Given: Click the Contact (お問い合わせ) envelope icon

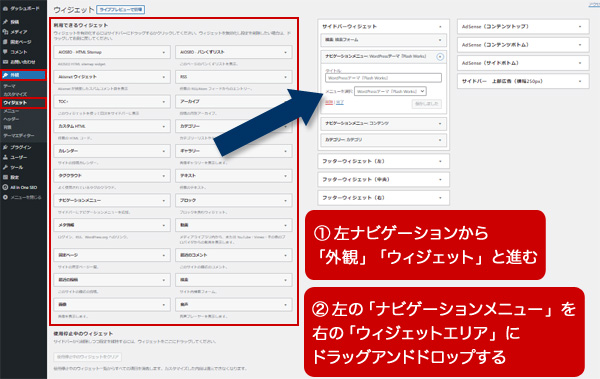Looking at the screenshot, I should click(5, 62).
